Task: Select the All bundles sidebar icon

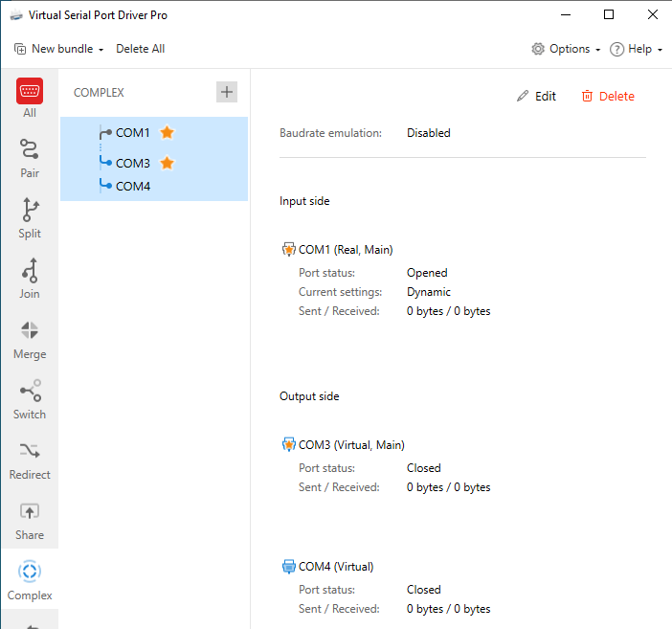Action: [x=30, y=98]
